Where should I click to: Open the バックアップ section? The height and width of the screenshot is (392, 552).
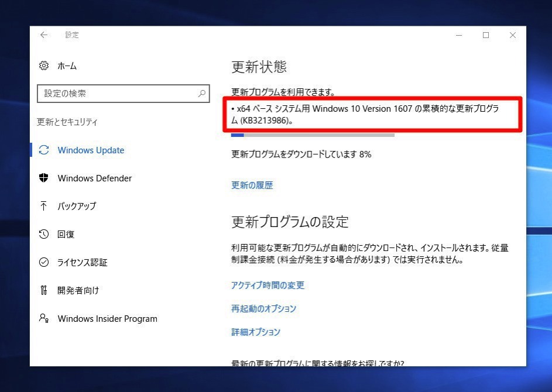pos(77,206)
